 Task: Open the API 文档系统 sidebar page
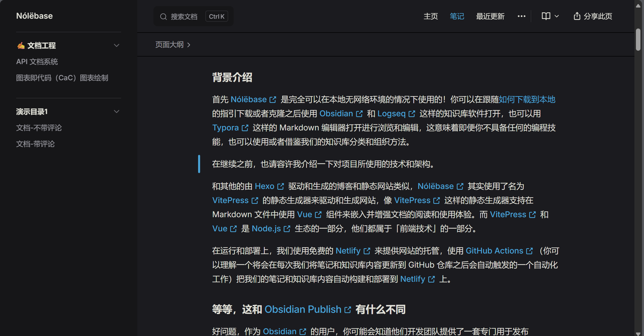(x=37, y=62)
